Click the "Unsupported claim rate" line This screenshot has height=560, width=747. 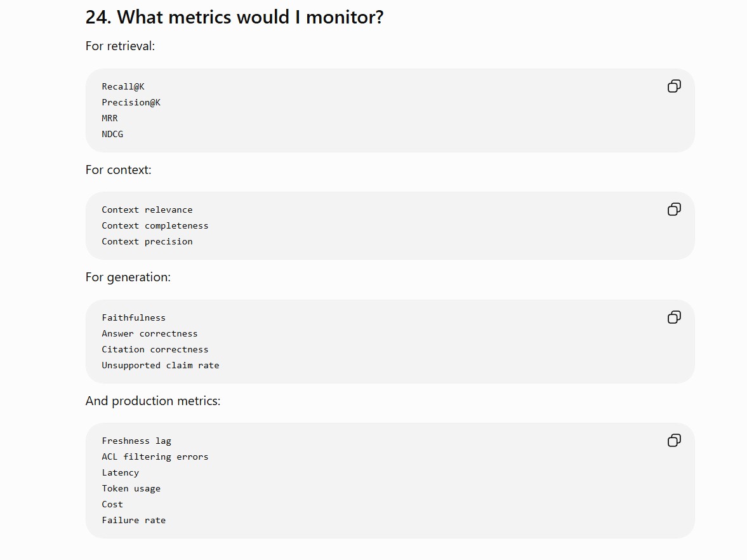coord(161,365)
